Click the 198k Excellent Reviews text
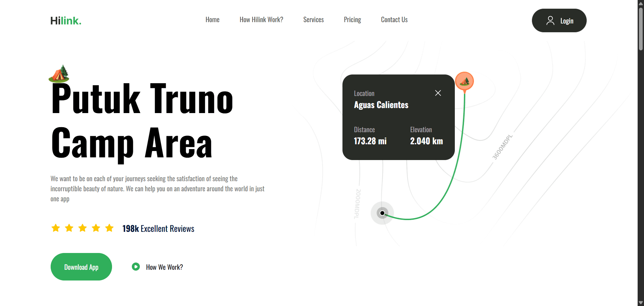The height and width of the screenshot is (306, 644). tap(158, 228)
